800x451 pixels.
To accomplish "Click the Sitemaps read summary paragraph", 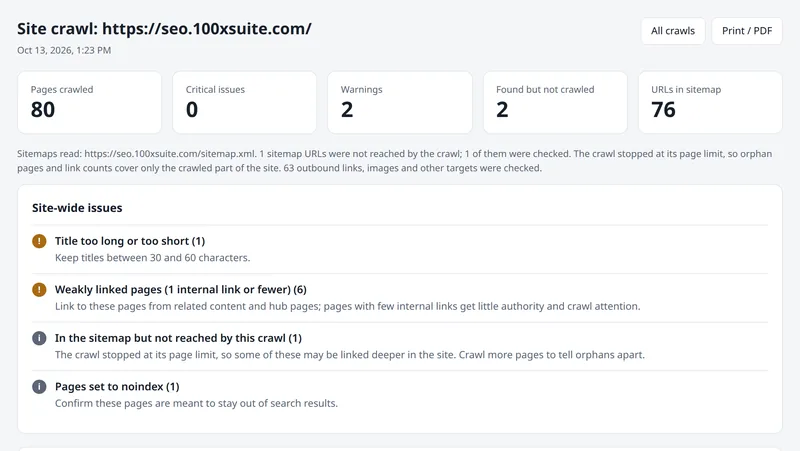I will pyautogui.click(x=394, y=161).
